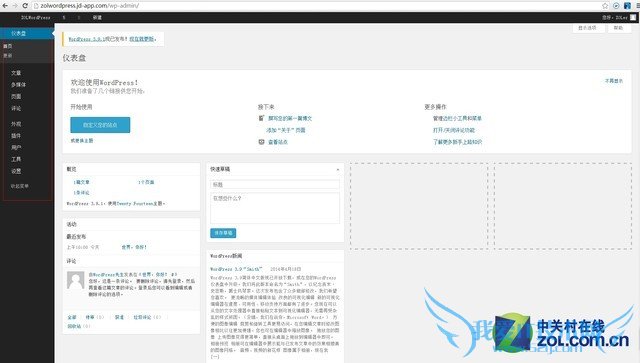Click 添加"关于"页面 link
640x363 pixels.
(x=286, y=130)
